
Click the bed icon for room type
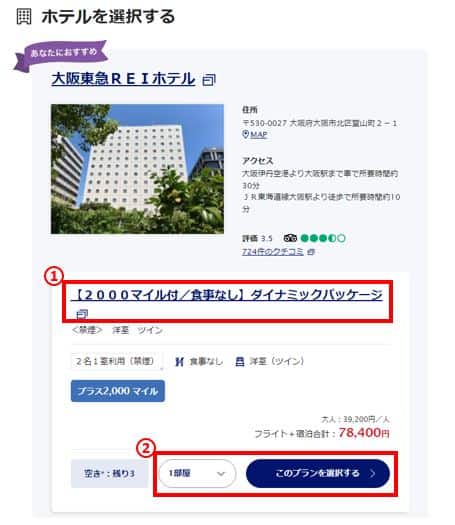[x=240, y=362]
